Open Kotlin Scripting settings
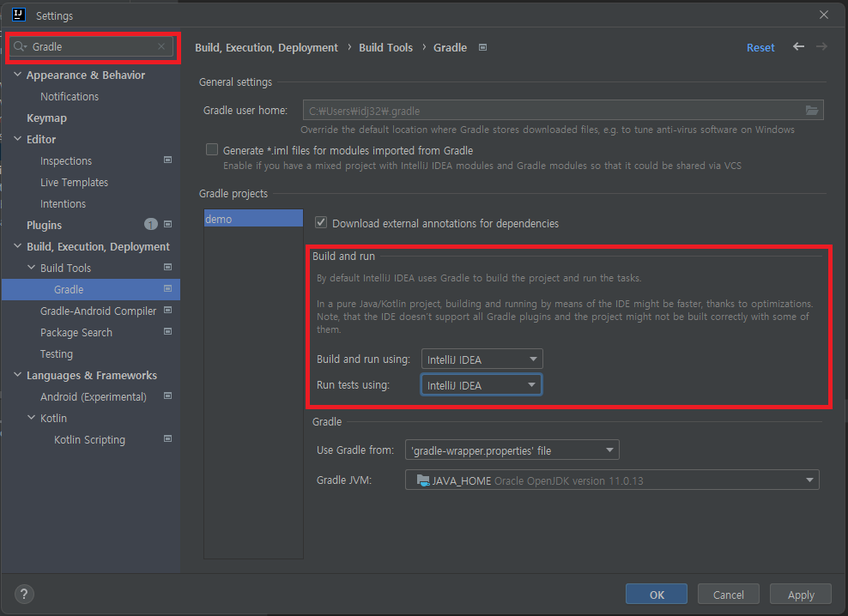 click(89, 439)
